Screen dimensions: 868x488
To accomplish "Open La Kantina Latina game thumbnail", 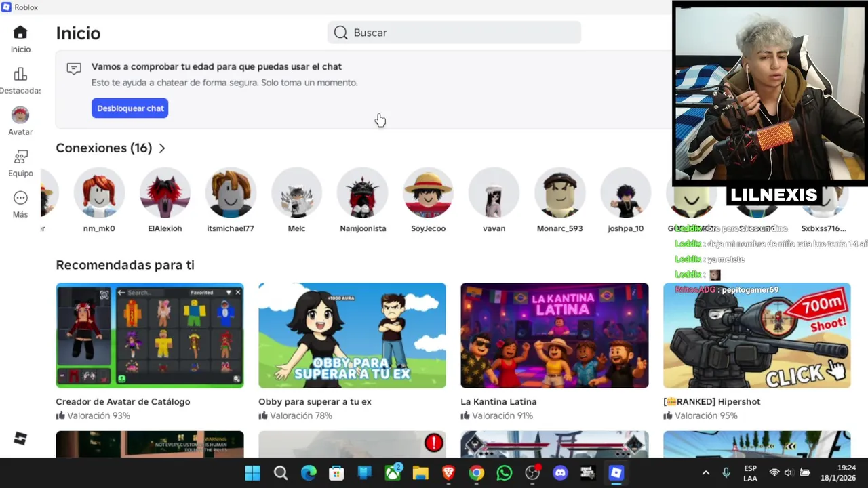I will click(555, 335).
